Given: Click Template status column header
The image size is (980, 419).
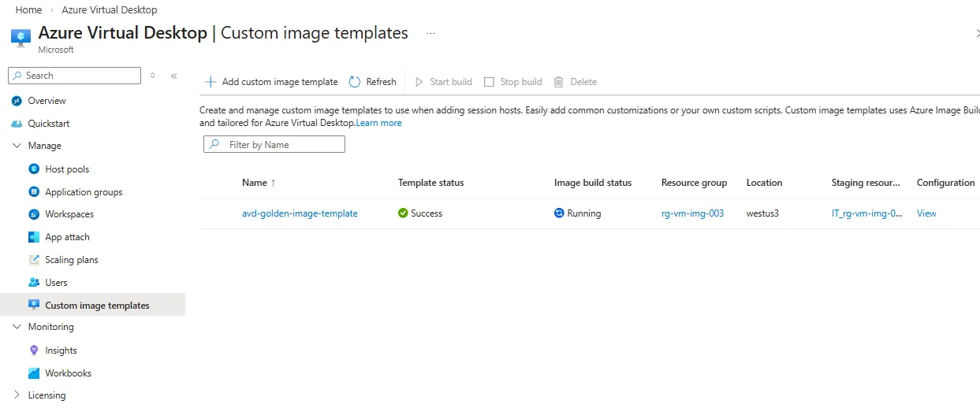Looking at the screenshot, I should pos(430,183).
